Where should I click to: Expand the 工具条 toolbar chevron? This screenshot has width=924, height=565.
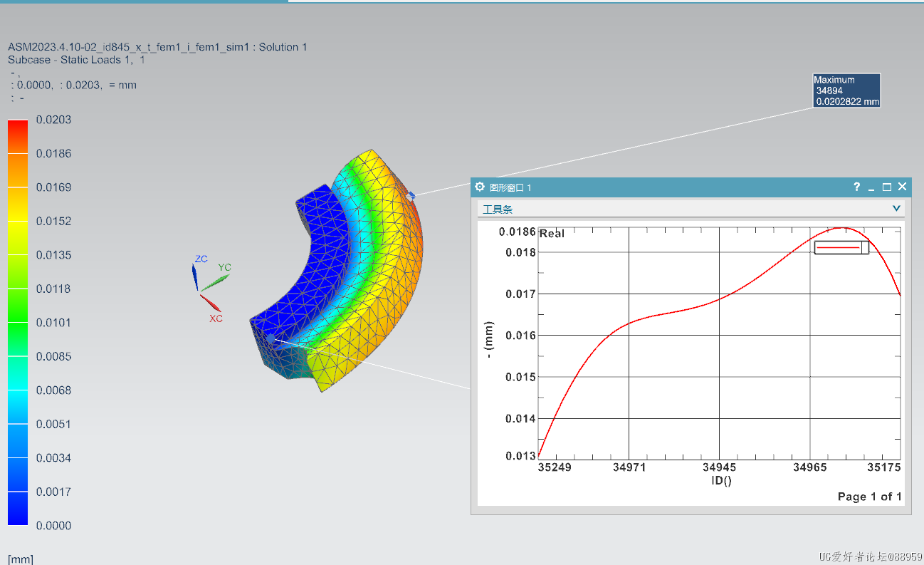(x=896, y=209)
